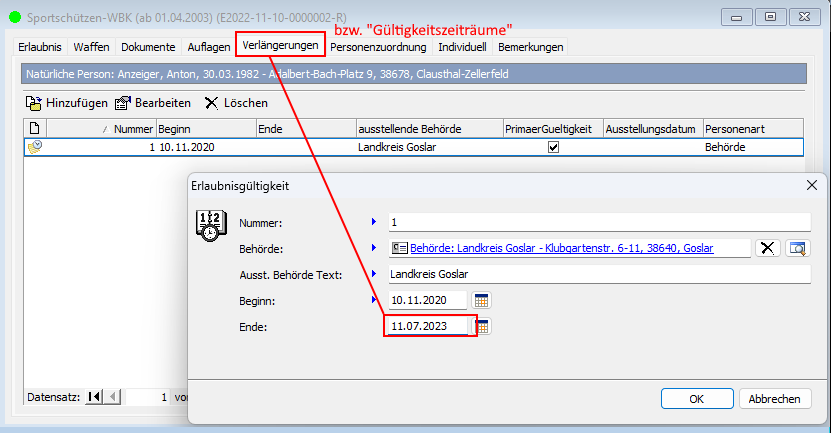Clear the Behörde field with X button

tap(767, 248)
